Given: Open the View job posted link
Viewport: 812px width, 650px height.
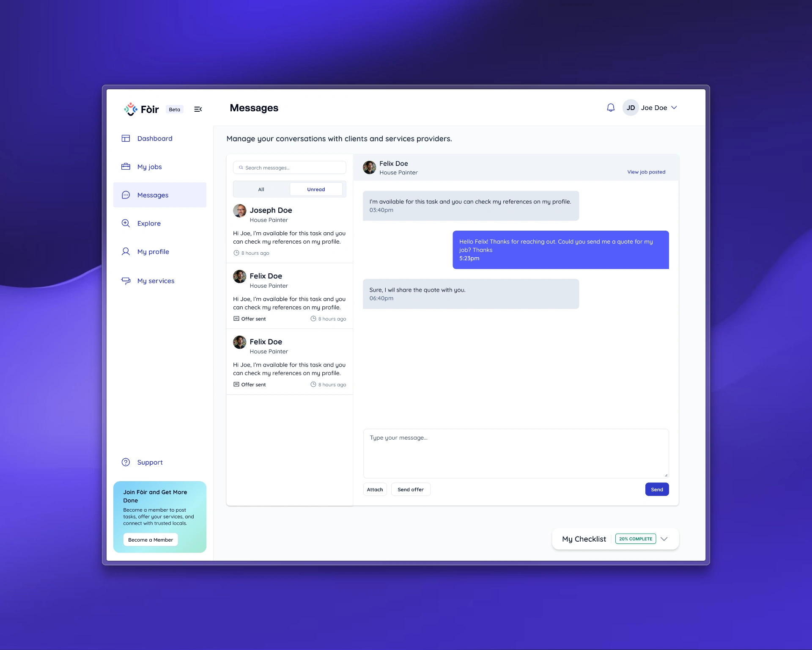Looking at the screenshot, I should pos(646,172).
